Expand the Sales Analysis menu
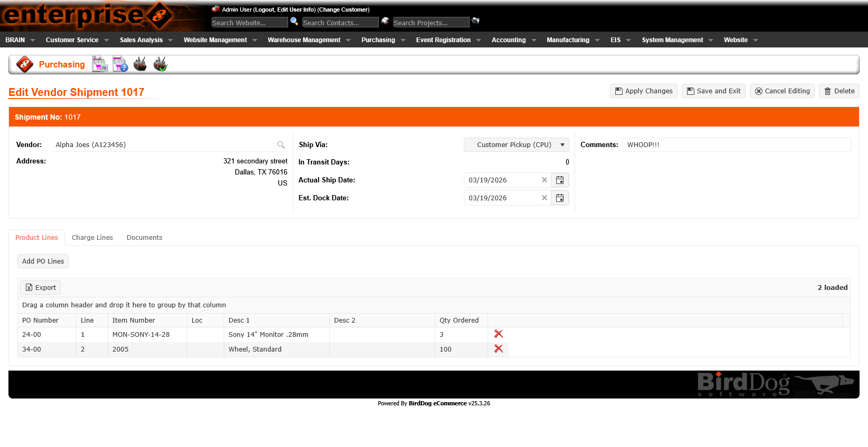 [x=146, y=40]
